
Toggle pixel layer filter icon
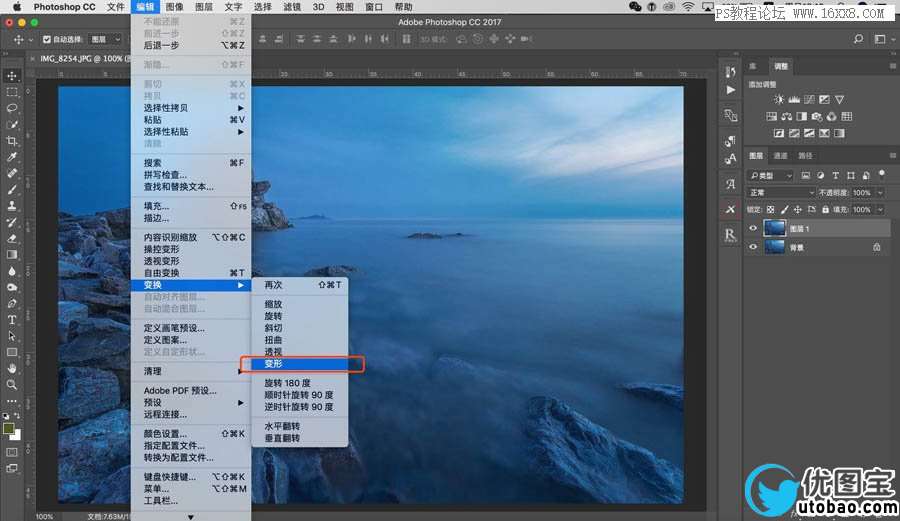806,175
